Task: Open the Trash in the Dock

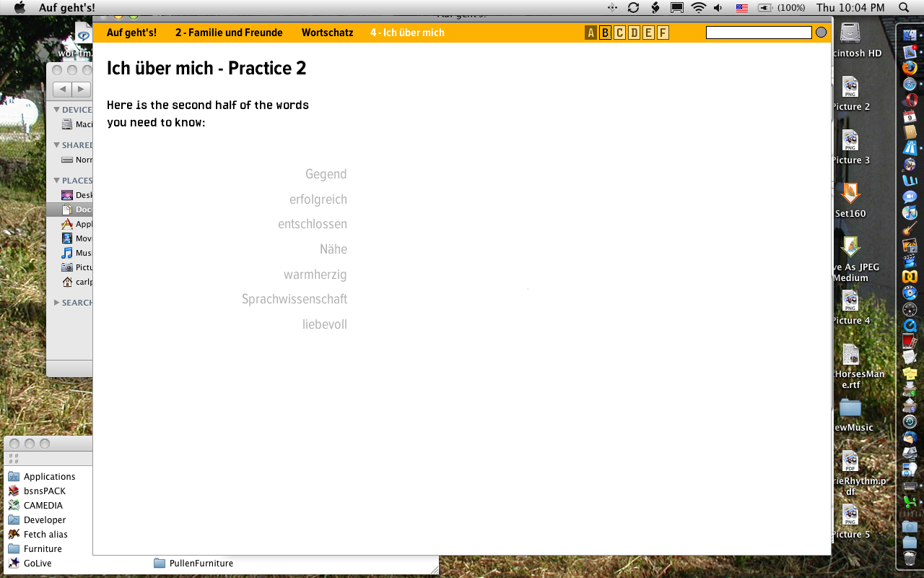Action: (910, 558)
